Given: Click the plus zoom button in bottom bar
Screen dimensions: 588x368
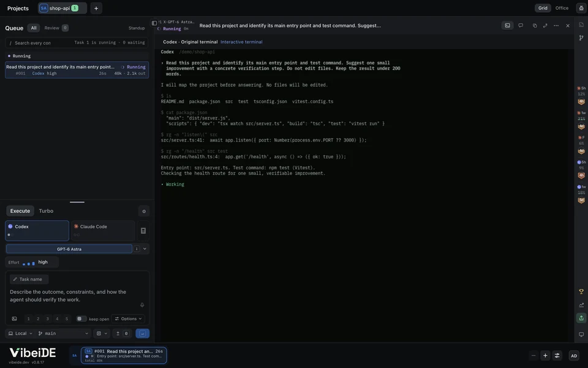Looking at the screenshot, I should point(545,356).
